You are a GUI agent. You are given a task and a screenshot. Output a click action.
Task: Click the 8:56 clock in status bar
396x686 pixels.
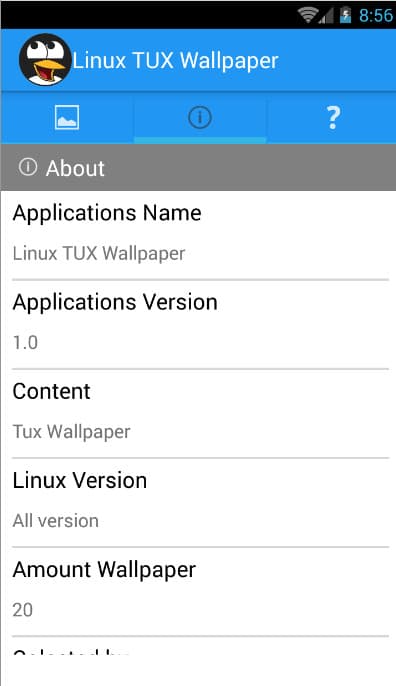[376, 15]
